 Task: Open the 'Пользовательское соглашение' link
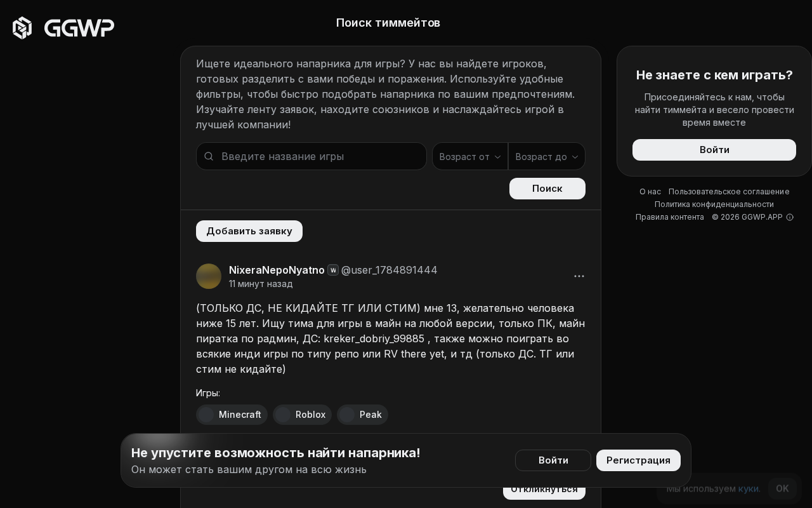pyautogui.click(x=729, y=192)
